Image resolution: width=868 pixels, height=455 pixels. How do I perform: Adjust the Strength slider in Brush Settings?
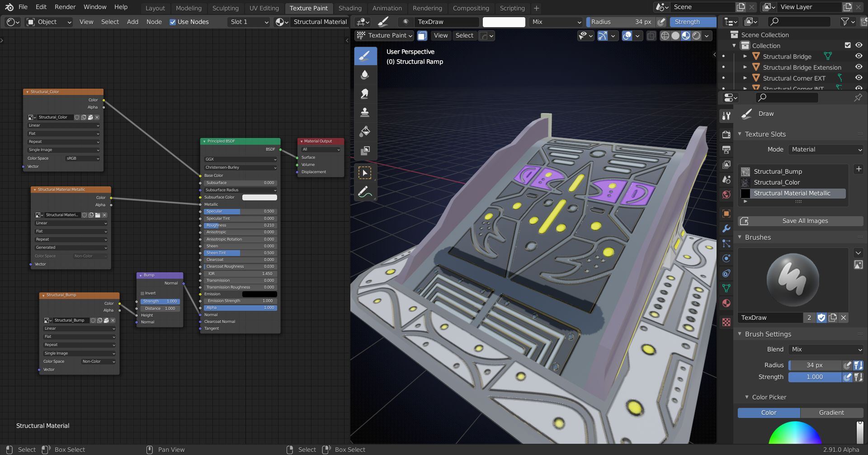[x=815, y=377]
